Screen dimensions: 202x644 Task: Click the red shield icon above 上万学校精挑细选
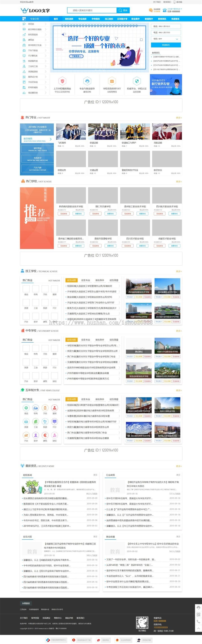tap(62, 81)
